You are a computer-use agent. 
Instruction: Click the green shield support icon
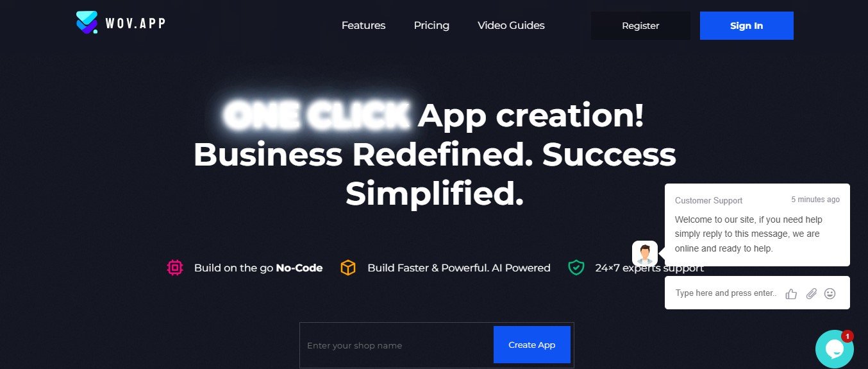coord(576,268)
